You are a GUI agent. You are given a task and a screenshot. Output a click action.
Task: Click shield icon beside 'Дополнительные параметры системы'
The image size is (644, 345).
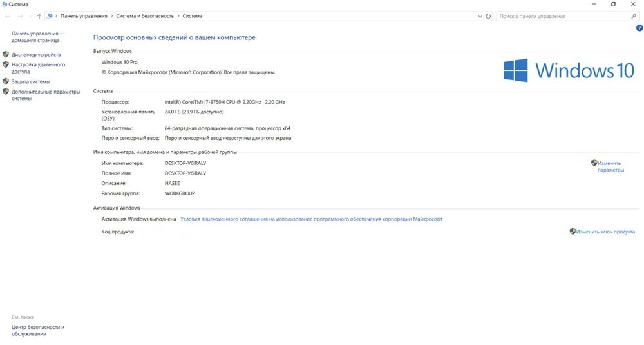[6, 92]
